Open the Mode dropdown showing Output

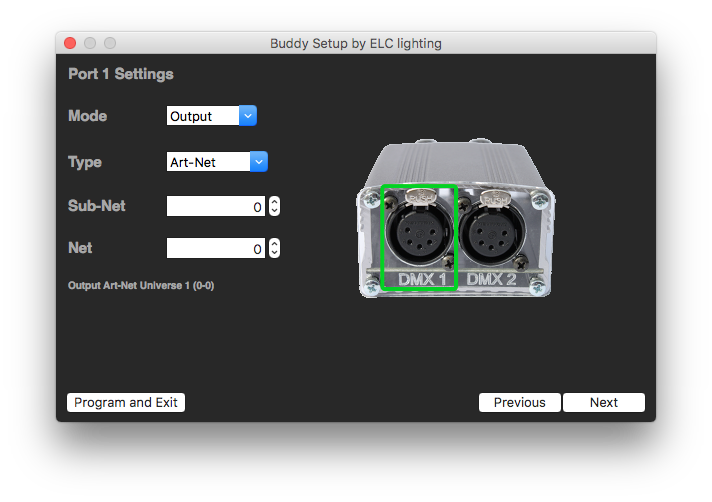tap(212, 116)
